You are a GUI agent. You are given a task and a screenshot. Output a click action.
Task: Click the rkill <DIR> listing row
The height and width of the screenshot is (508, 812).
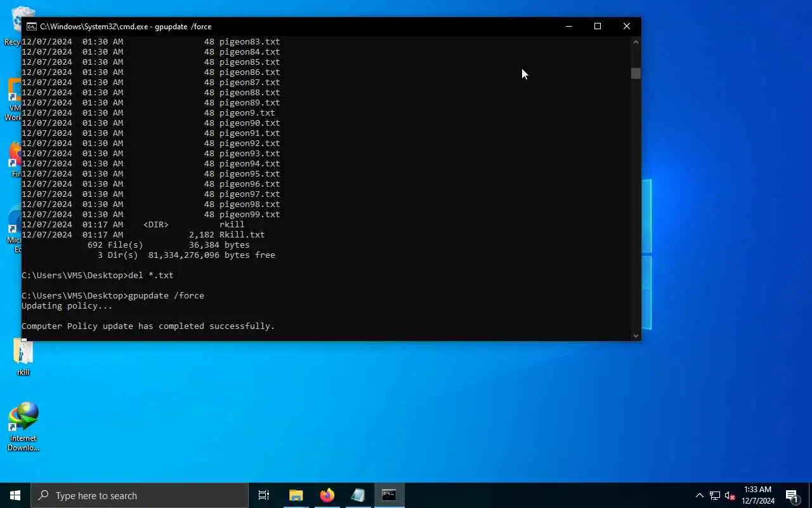133,224
